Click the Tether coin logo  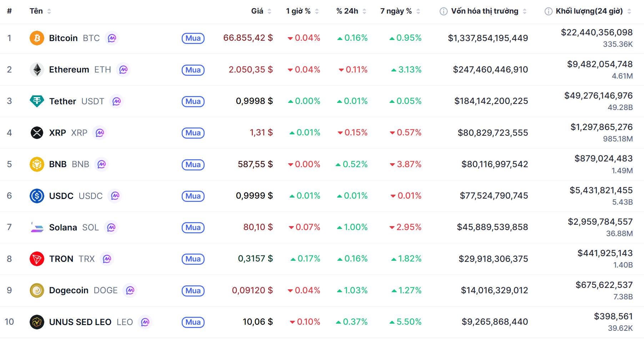point(37,101)
